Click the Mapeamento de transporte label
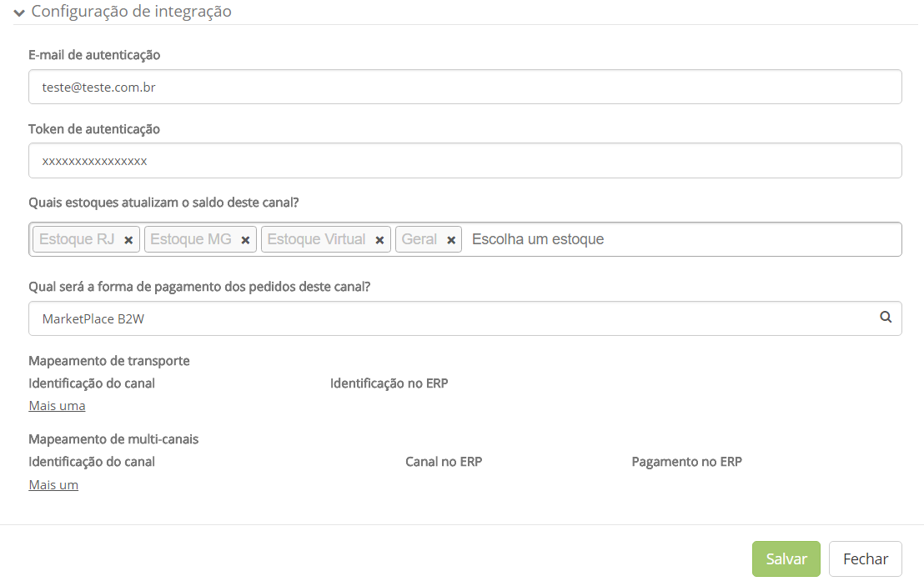Viewport: 924px width, 586px height. [109, 361]
